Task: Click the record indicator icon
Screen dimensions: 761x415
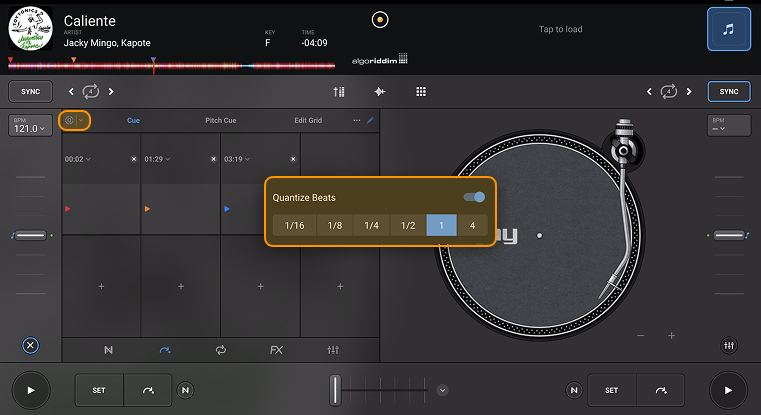Action: pos(380,20)
